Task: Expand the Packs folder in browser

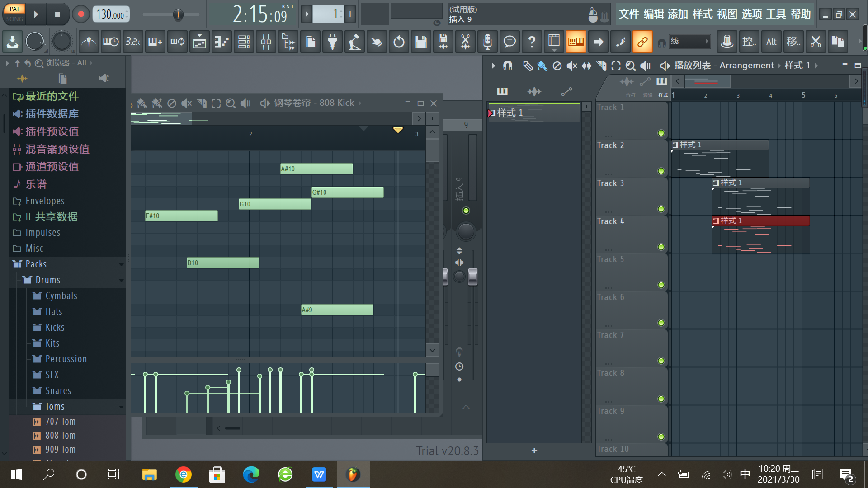Action: (x=36, y=263)
